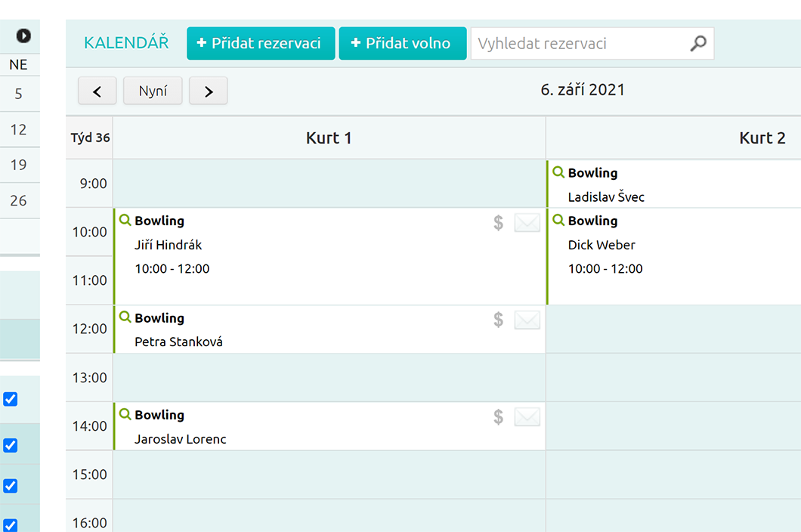Toggle the second checkbox in left sidebar
Viewport: 801px width, 532px height.
click(11, 445)
